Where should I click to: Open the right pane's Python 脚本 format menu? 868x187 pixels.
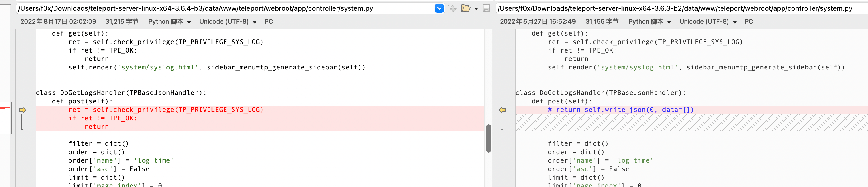649,22
